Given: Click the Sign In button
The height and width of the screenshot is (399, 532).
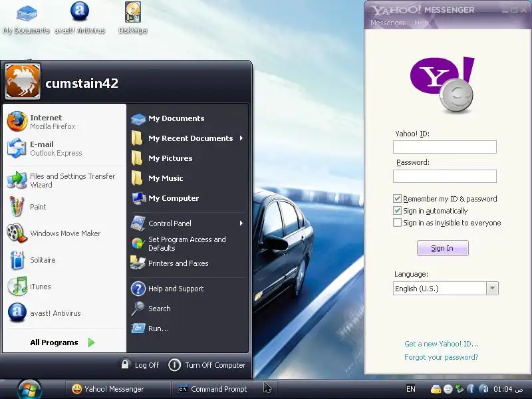Looking at the screenshot, I should click(x=442, y=248).
